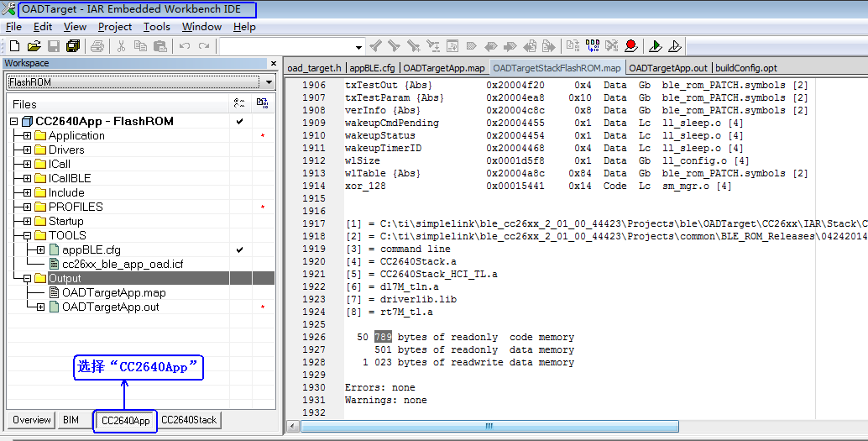Expand the ICall folder

[27, 164]
